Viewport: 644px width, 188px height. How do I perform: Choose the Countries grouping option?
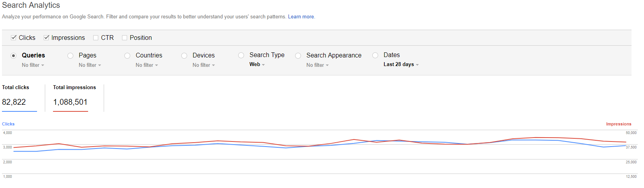coord(127,56)
